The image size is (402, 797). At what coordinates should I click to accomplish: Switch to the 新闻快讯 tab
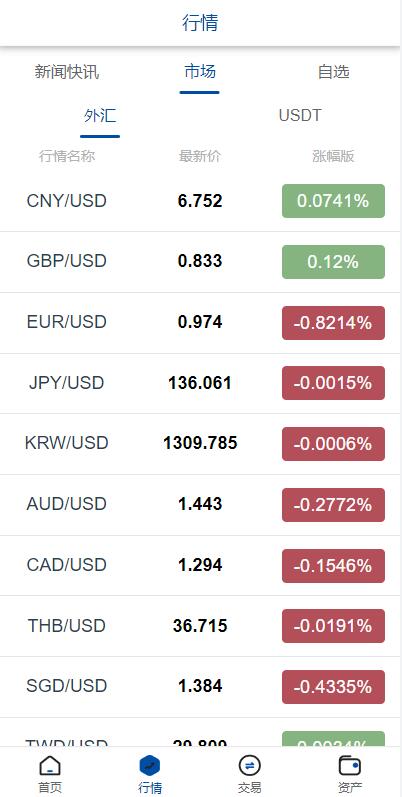click(x=67, y=72)
